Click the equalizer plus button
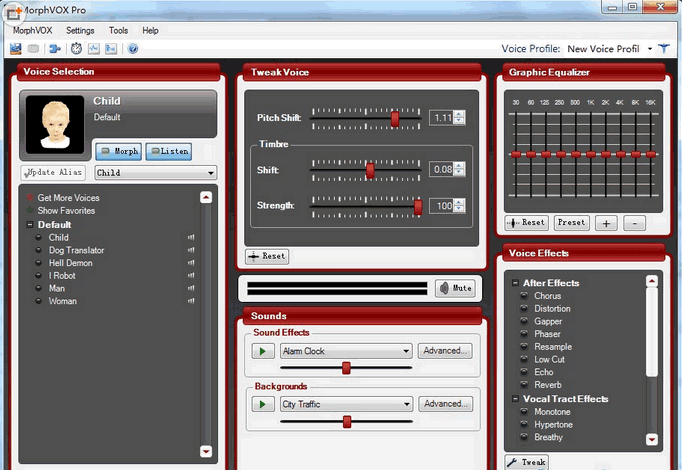The width and height of the screenshot is (682, 470). pyautogui.click(x=606, y=223)
